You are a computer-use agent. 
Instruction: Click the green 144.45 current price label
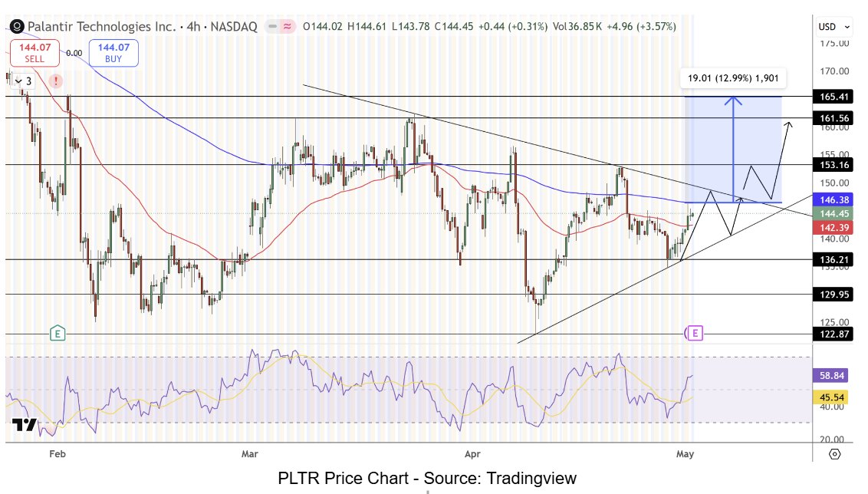(833, 214)
